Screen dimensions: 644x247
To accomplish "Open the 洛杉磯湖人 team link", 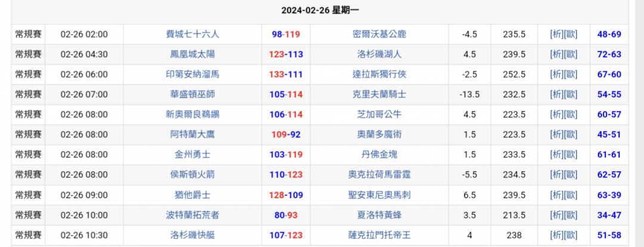I will [x=379, y=54].
